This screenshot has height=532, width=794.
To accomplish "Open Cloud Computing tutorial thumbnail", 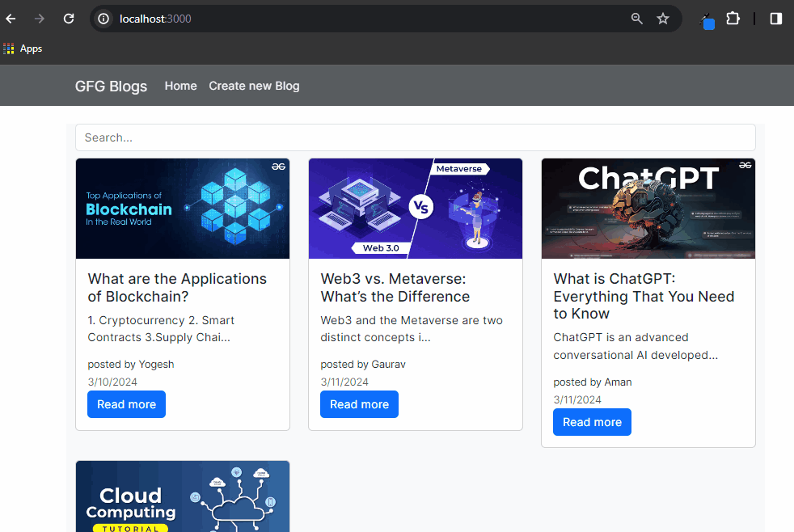I will (x=183, y=496).
